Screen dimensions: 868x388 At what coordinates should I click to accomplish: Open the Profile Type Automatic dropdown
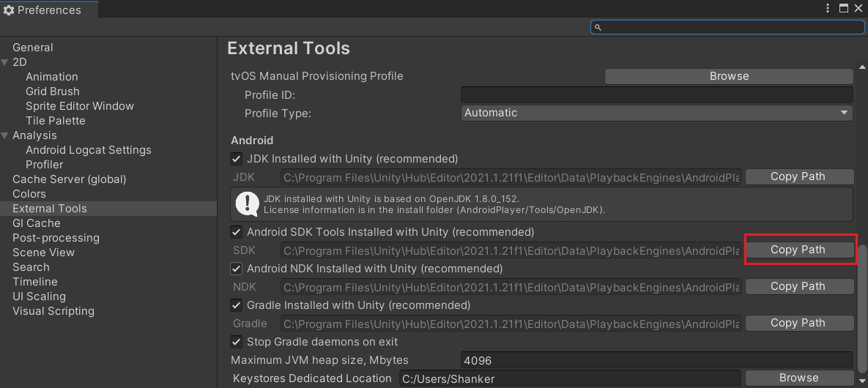(657, 113)
